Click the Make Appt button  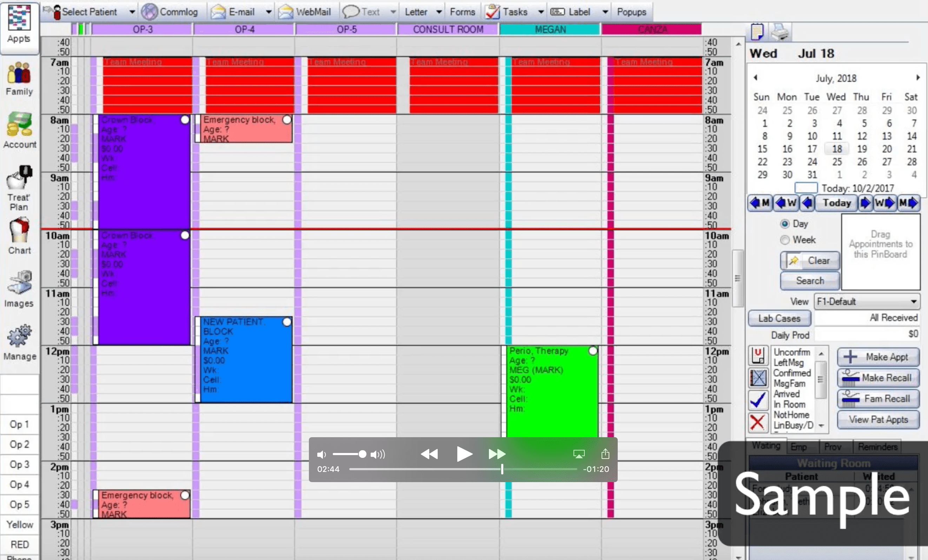tap(878, 357)
